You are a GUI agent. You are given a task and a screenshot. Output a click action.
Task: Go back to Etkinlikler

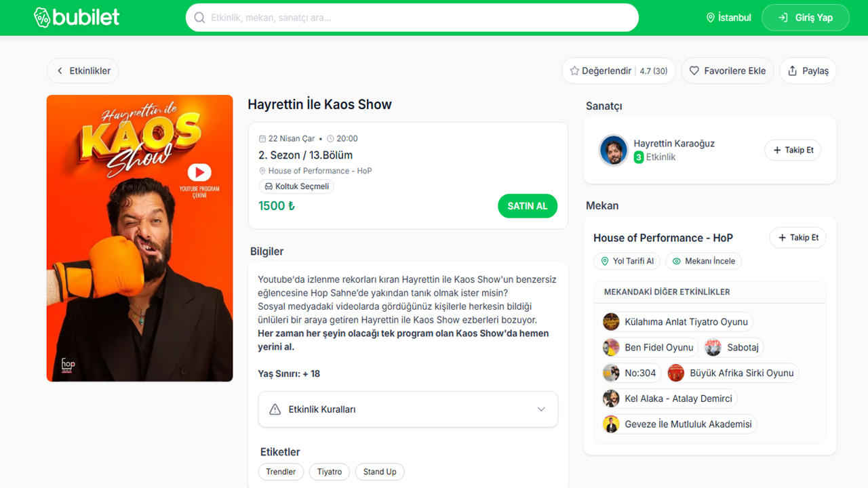83,71
